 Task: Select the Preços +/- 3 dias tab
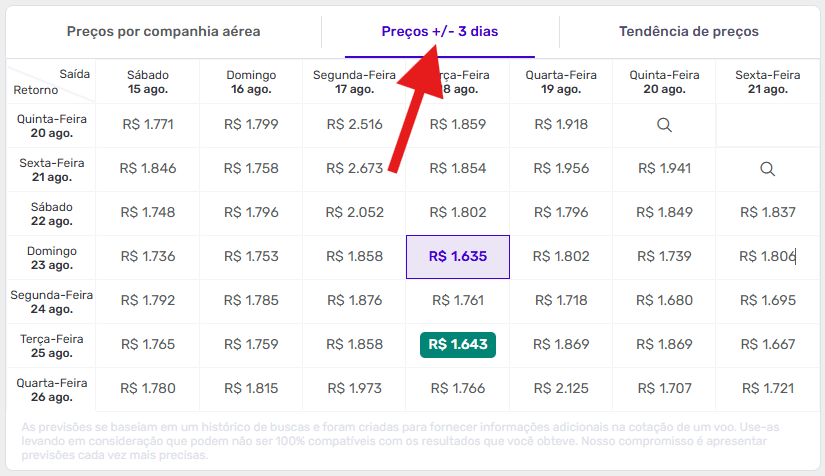(x=440, y=32)
